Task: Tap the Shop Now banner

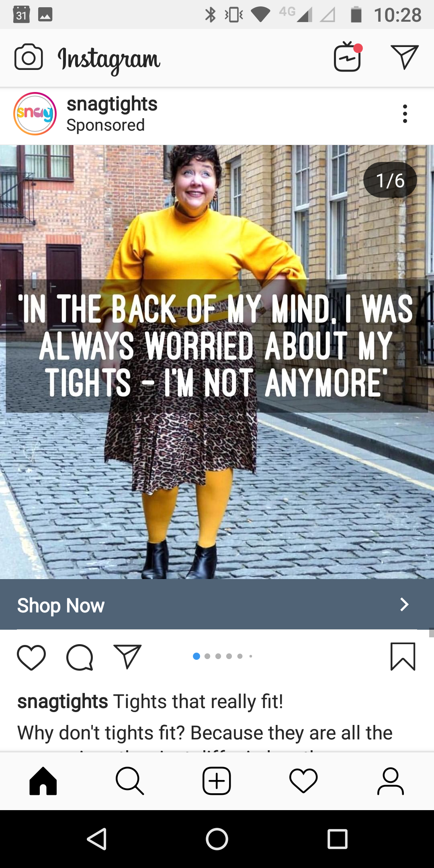Action: click(x=217, y=604)
